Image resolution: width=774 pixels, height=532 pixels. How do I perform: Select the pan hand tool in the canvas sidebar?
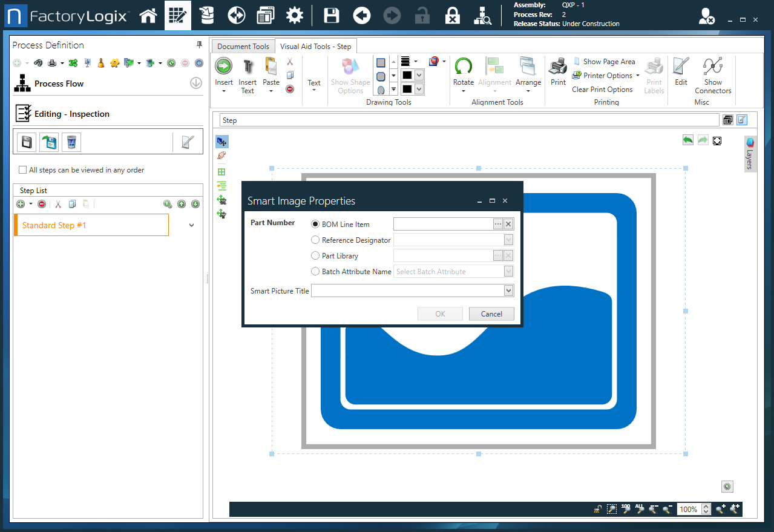pyautogui.click(x=221, y=156)
